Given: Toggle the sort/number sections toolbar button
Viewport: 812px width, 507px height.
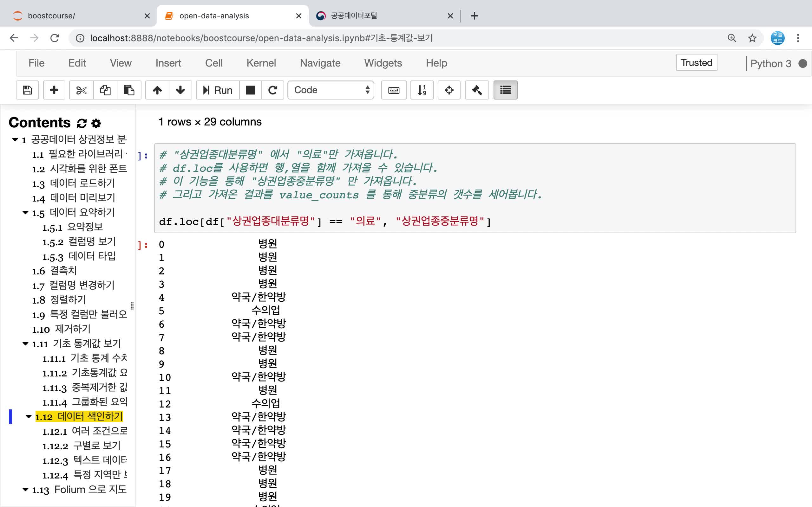Looking at the screenshot, I should 422,90.
